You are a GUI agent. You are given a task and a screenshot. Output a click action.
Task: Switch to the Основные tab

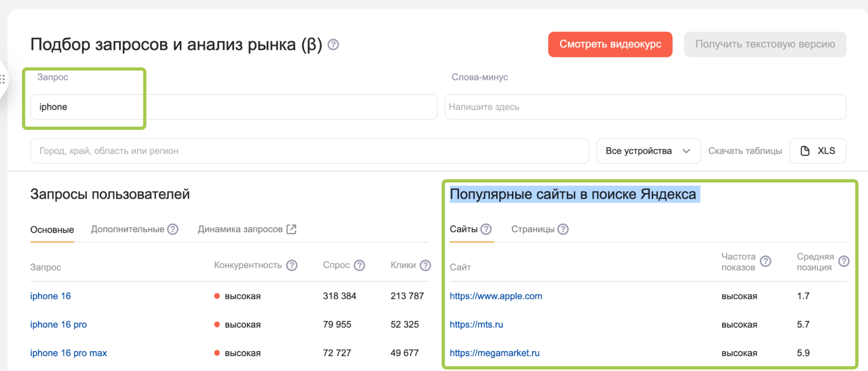(x=52, y=230)
